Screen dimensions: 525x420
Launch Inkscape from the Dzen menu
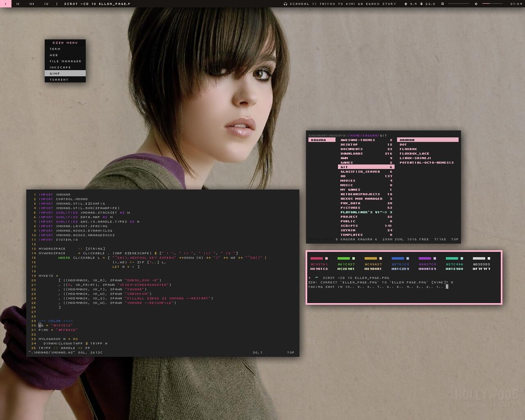[65, 67]
